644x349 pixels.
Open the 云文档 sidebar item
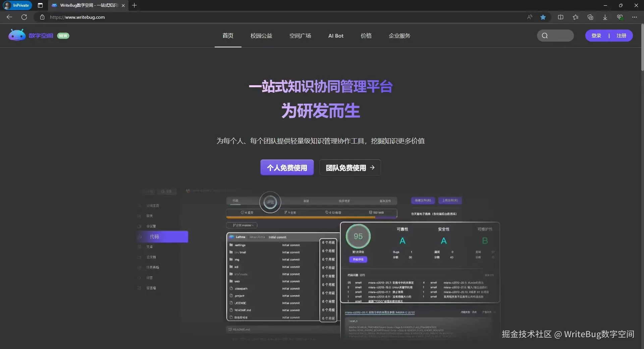[151, 257]
